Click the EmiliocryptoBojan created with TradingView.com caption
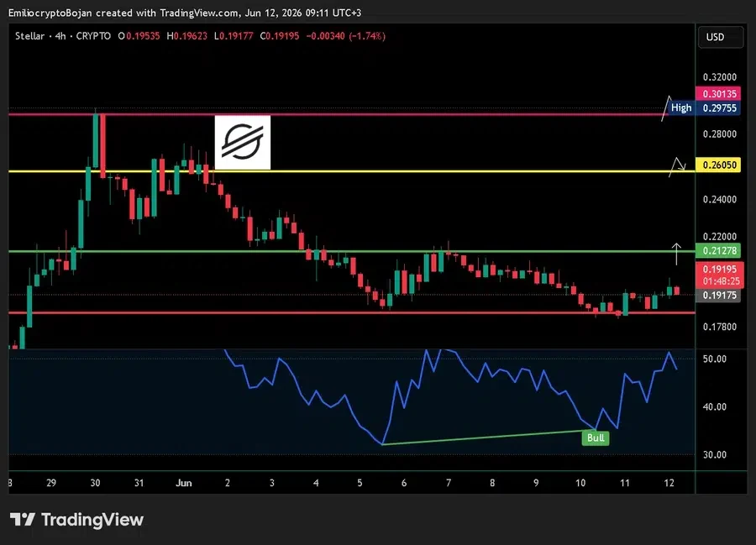The width and height of the screenshot is (756, 545). pyautogui.click(x=185, y=13)
